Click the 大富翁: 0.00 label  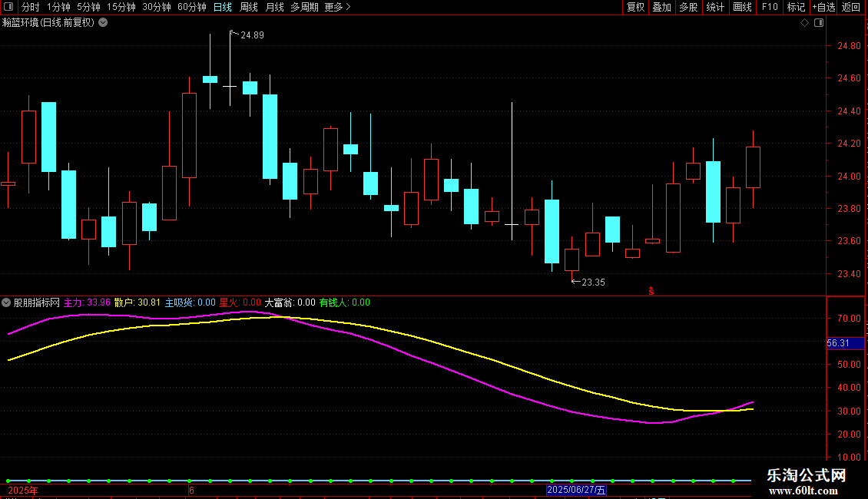[290, 302]
